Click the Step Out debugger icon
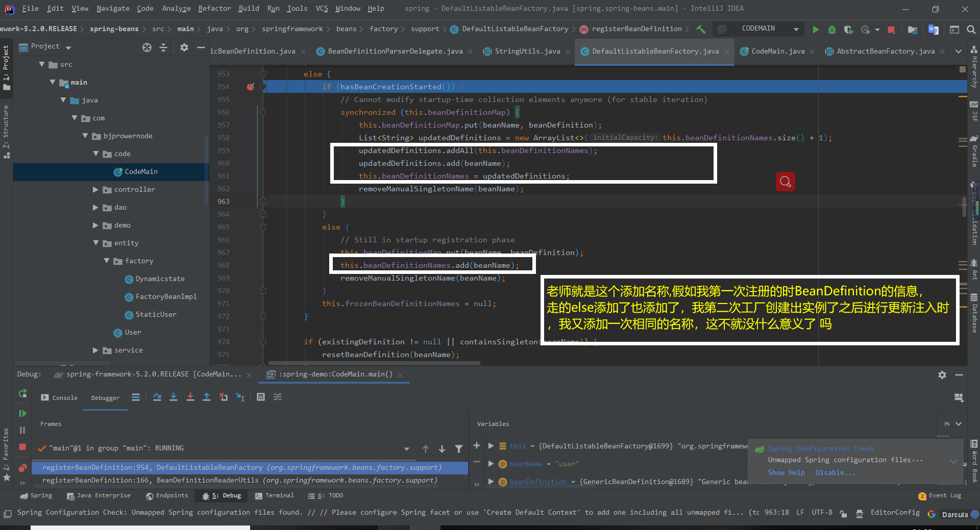980x530 pixels. coord(207,397)
